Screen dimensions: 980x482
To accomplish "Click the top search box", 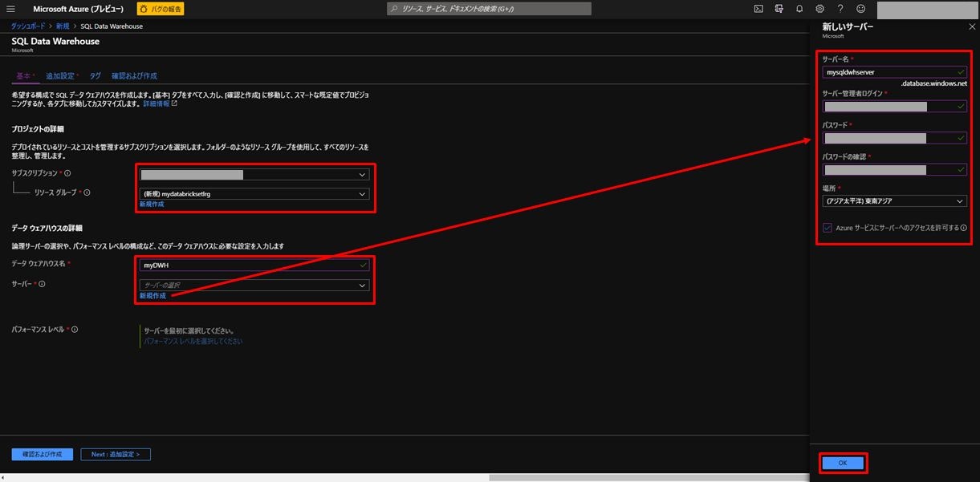I will [x=489, y=9].
